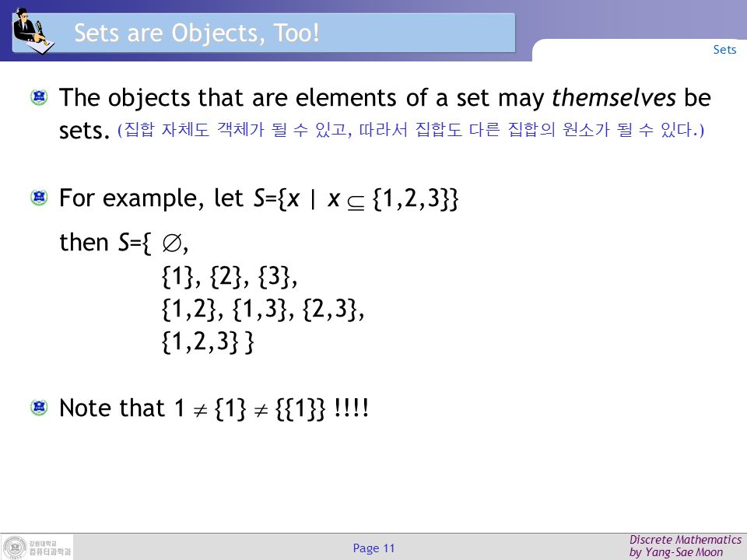747x560 pixels.
Task: Click the first not-equal sign after 1
Action: 200,411
